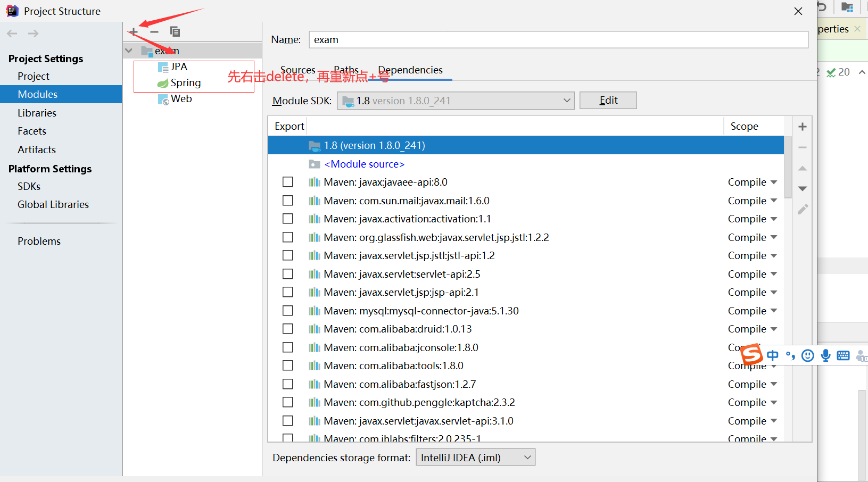This screenshot has height=482, width=868.
Task: Click the Edit SDK button
Action: coord(608,101)
